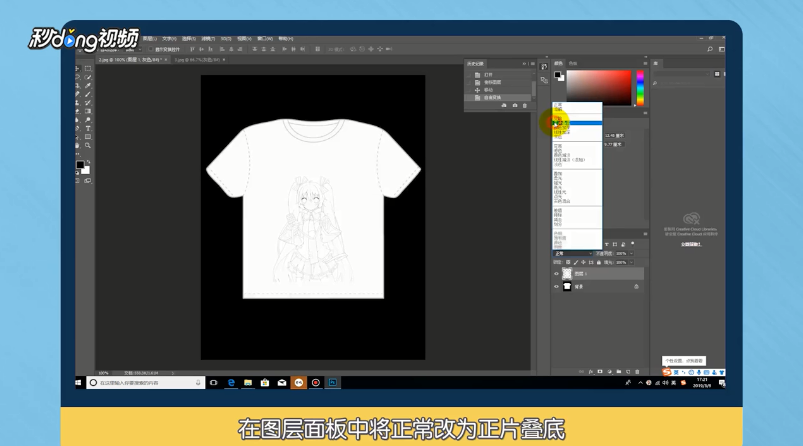Open the Layers panel options menu
This screenshot has width=803, height=446.
pos(645,234)
